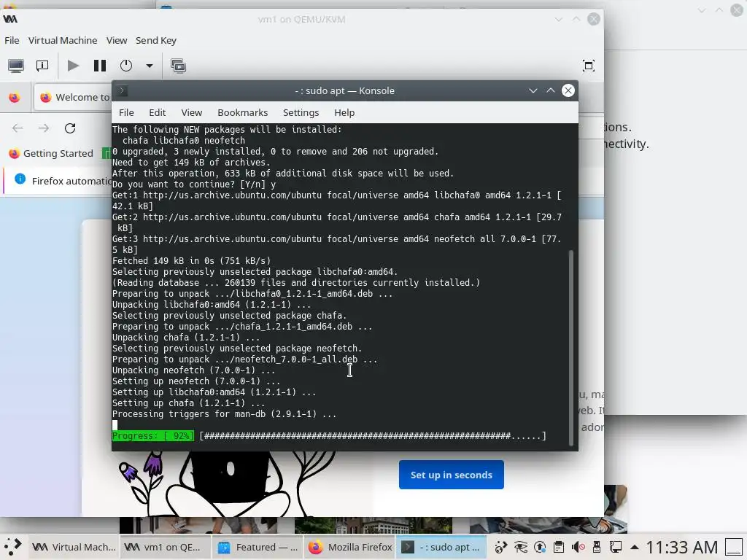Open the KDE application launcher

click(13, 547)
